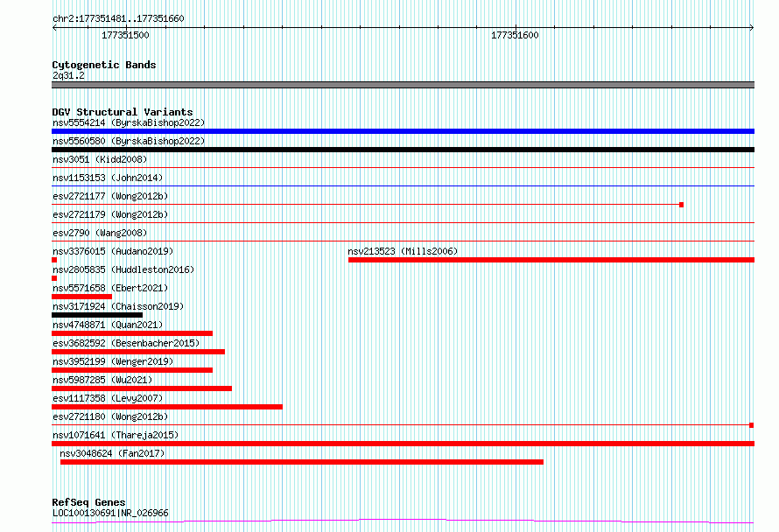Select the red nsv4748871 variant bar
This screenshot has height=532, width=779.
click(x=132, y=333)
